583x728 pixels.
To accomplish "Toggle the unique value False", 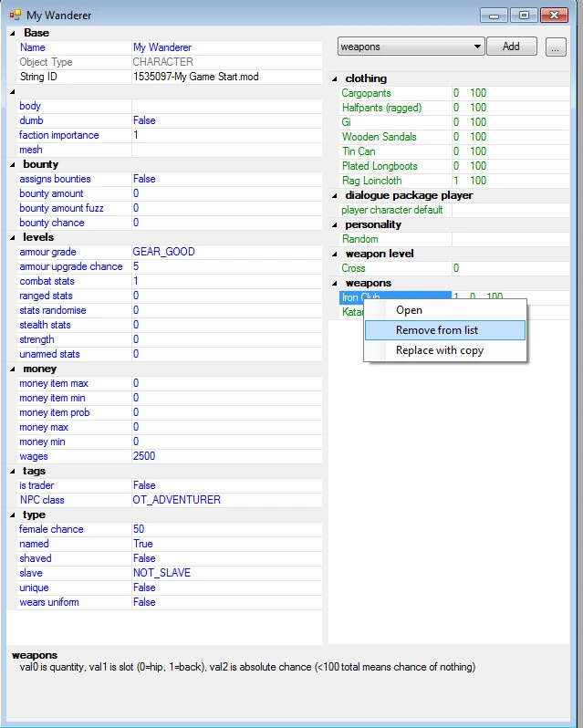I will [x=226, y=588].
